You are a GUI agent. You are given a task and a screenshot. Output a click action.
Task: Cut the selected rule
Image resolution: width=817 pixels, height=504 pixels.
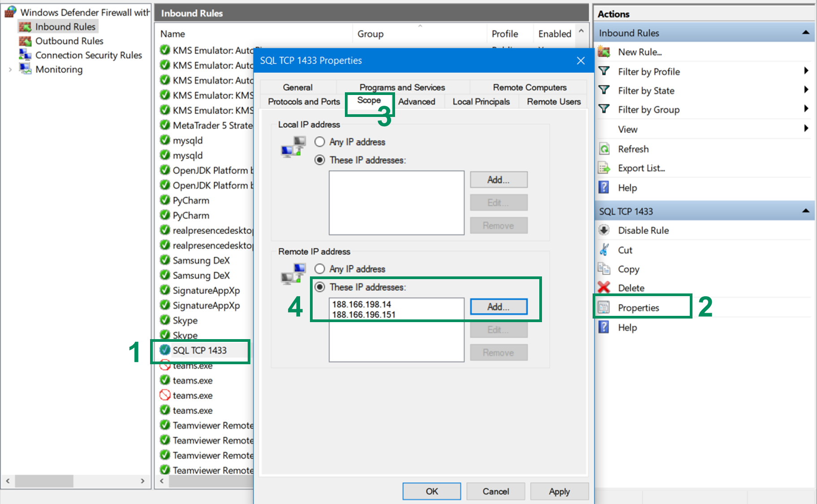pos(624,250)
